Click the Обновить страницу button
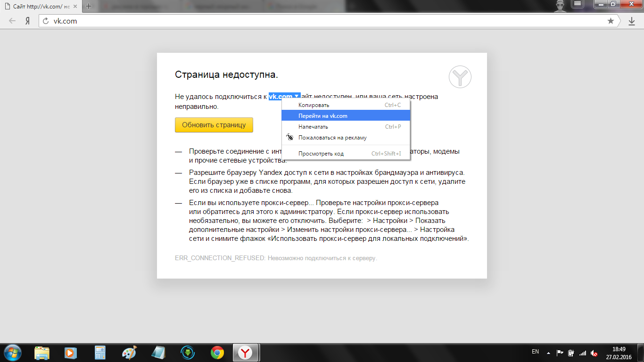Image resolution: width=644 pixels, height=362 pixels. click(x=214, y=125)
